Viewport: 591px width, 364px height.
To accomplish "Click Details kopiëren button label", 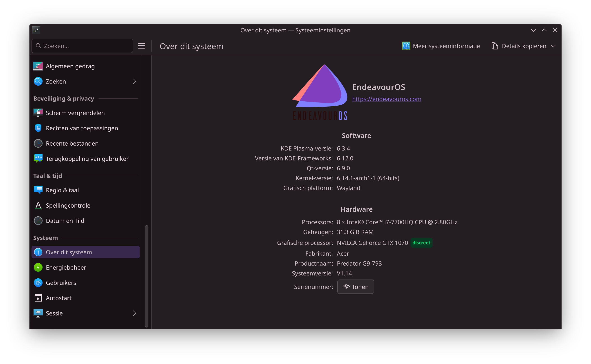I will (x=524, y=46).
